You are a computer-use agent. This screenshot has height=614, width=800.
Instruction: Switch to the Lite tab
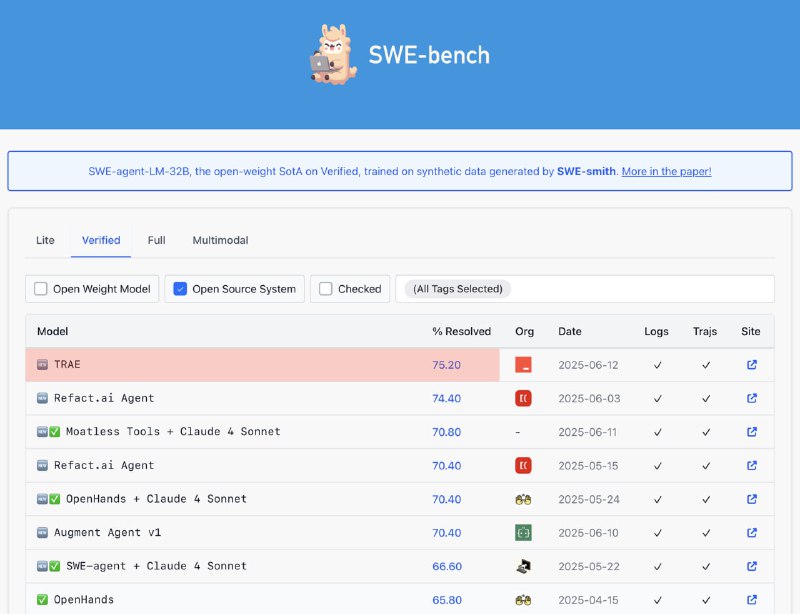[45, 240]
